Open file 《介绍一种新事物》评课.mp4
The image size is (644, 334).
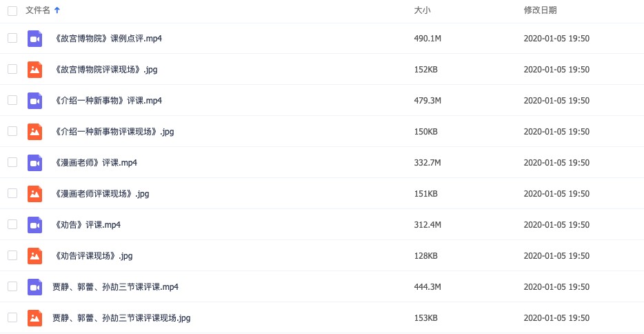[x=108, y=100]
